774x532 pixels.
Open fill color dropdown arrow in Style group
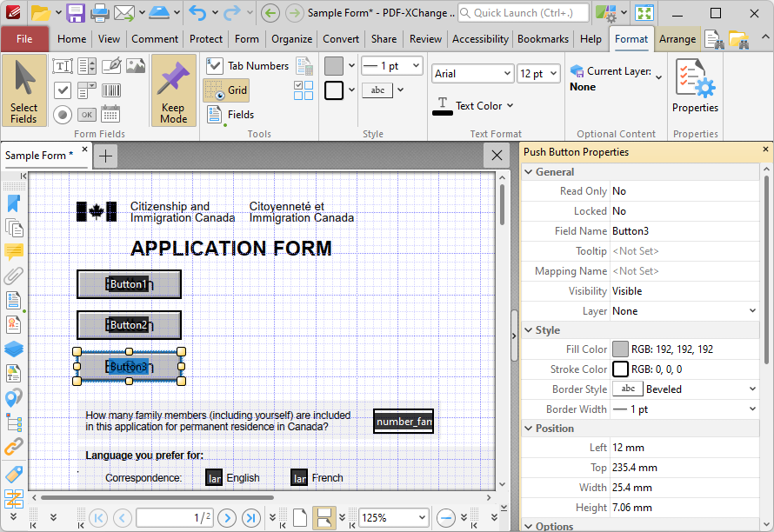pyautogui.click(x=351, y=66)
